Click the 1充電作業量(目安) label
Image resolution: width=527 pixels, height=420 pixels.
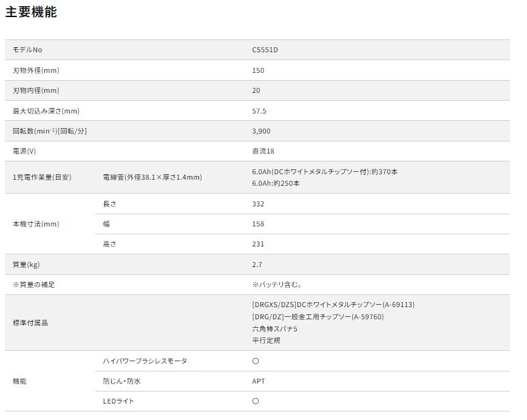[42, 177]
